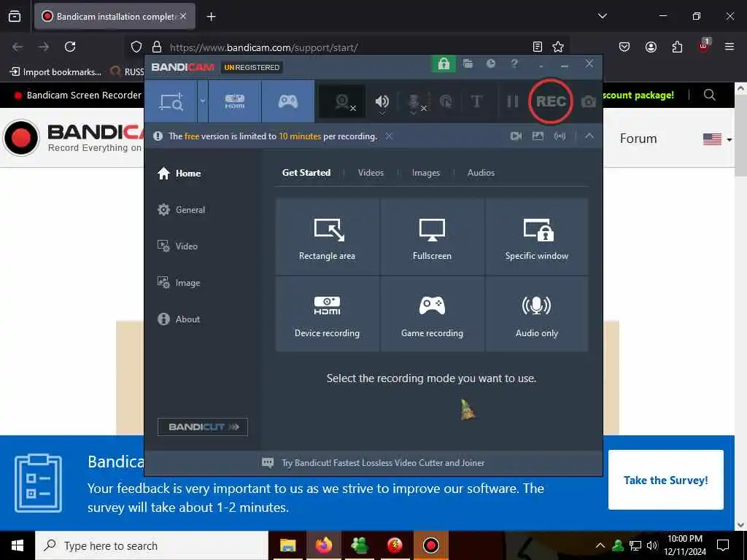Choose Device recording mode tile

[x=328, y=314]
